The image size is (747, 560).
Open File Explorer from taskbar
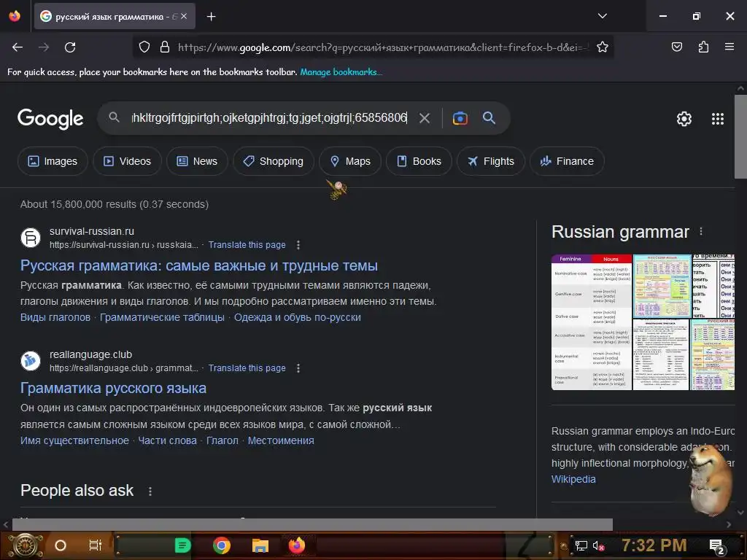[x=260, y=545]
